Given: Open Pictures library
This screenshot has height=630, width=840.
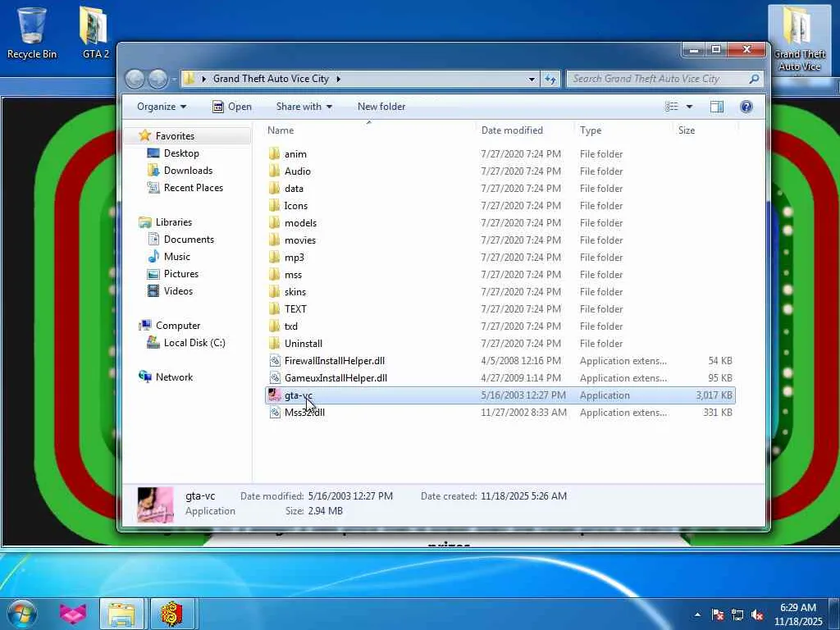Looking at the screenshot, I should pos(181,274).
